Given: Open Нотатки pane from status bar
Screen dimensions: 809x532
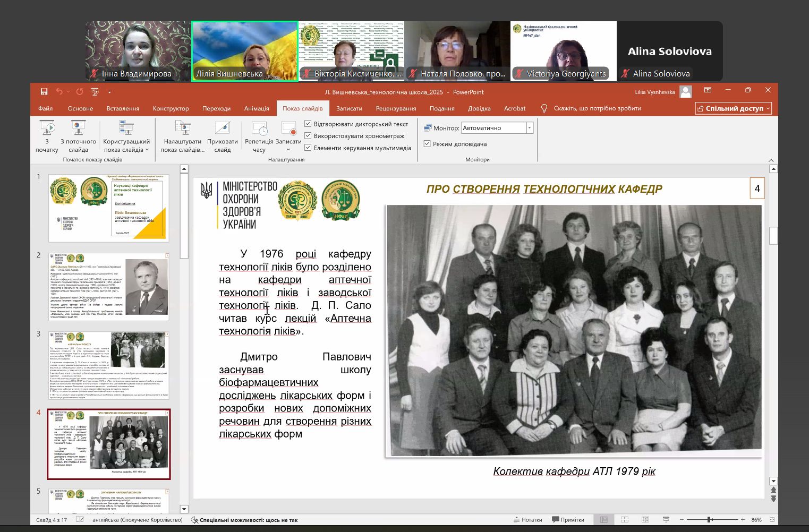Looking at the screenshot, I should click(x=527, y=520).
